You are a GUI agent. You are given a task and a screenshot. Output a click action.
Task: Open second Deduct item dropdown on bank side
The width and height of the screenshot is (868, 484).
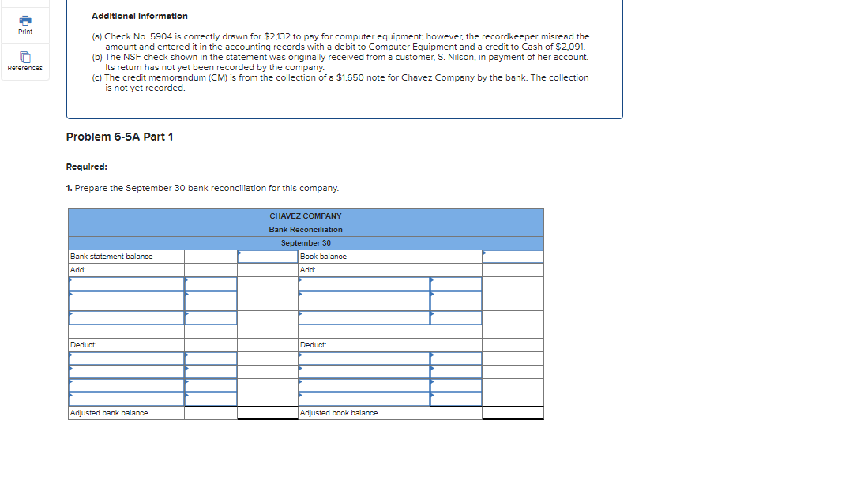(x=126, y=372)
